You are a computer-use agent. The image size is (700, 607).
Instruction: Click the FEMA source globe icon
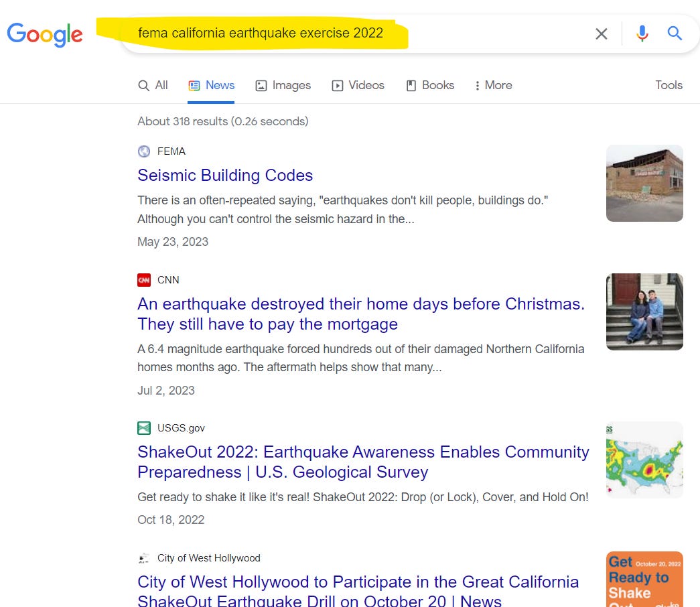144,151
